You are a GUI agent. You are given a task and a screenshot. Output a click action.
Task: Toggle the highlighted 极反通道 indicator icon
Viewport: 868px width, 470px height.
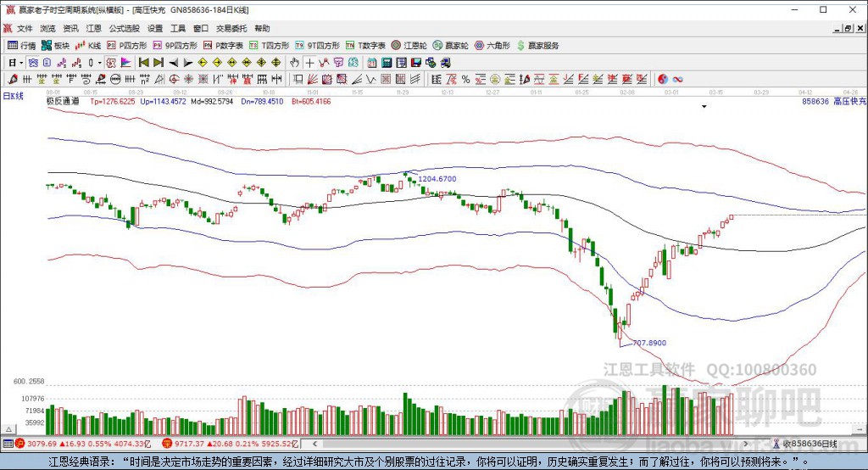coord(111,63)
